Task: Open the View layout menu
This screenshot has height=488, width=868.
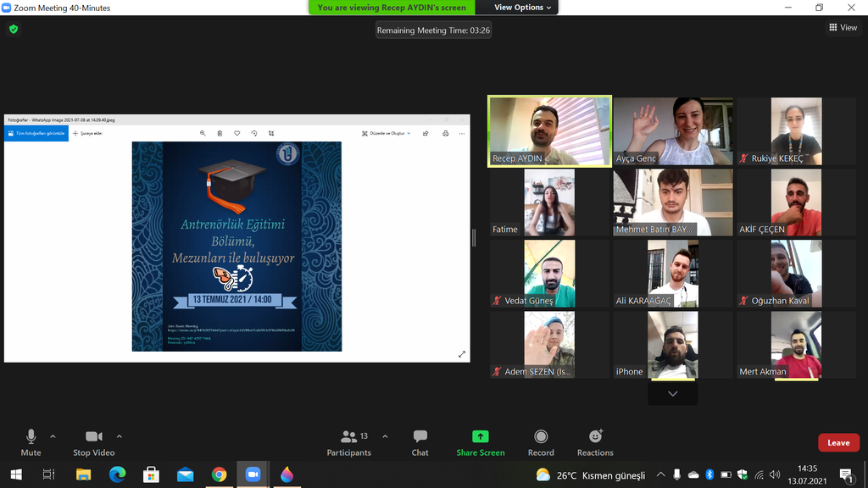Action: point(843,28)
